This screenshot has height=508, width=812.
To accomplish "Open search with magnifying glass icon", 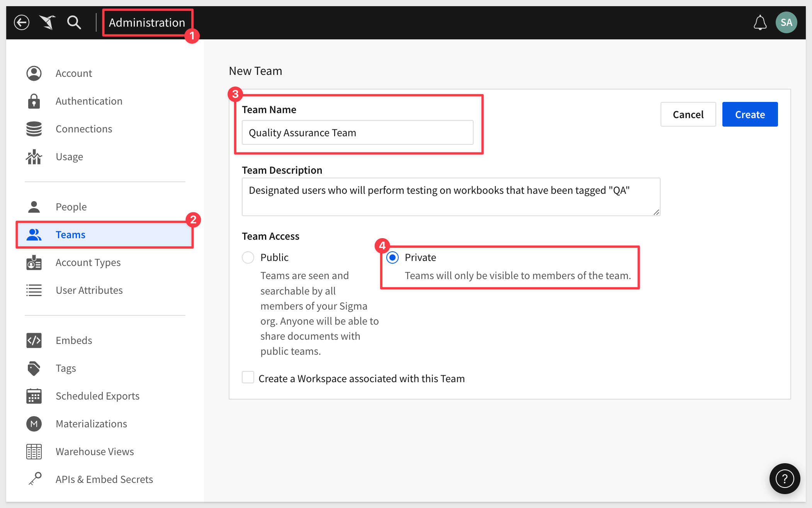I will [74, 22].
